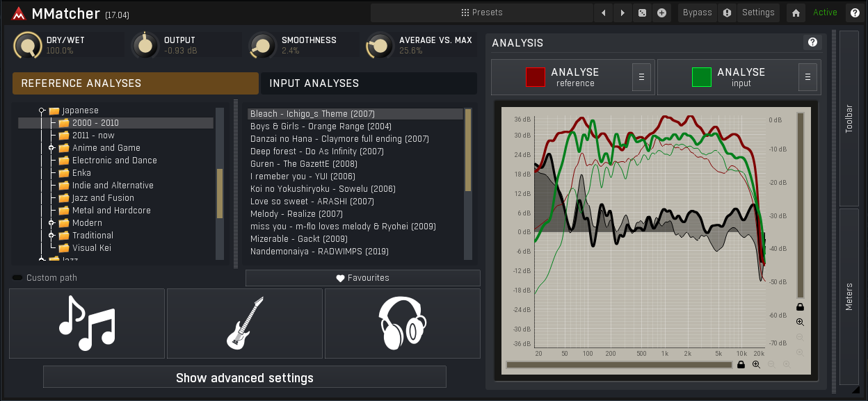This screenshot has height=401, width=868.
Task: Click the randomize dice icon
Action: pyautogui.click(x=642, y=13)
